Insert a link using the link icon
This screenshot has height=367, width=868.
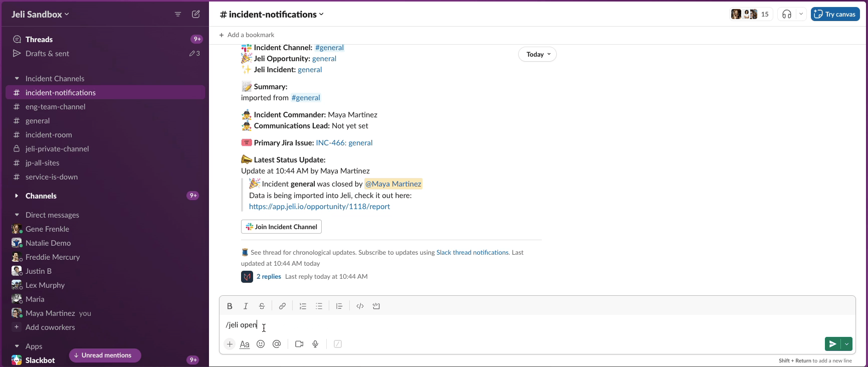point(282,306)
